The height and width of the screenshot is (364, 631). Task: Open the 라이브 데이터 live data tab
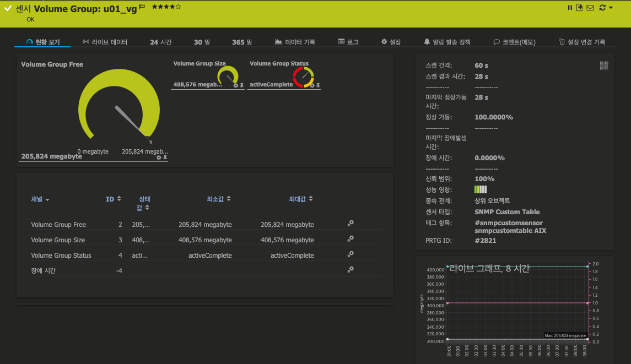[x=105, y=42]
